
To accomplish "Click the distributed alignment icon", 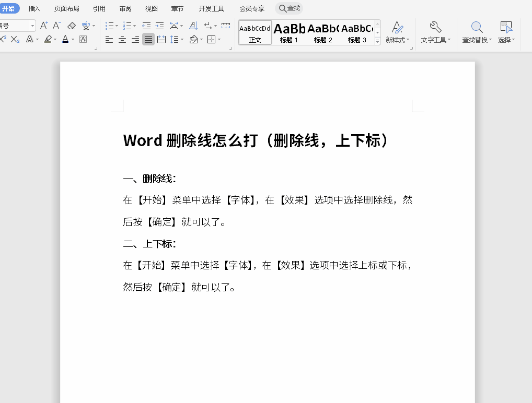I will [161, 39].
